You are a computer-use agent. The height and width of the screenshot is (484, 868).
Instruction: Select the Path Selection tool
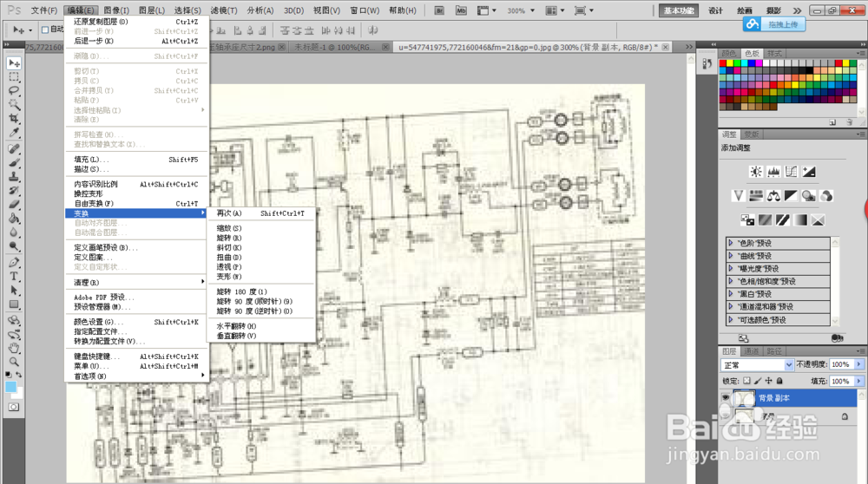[x=14, y=291]
